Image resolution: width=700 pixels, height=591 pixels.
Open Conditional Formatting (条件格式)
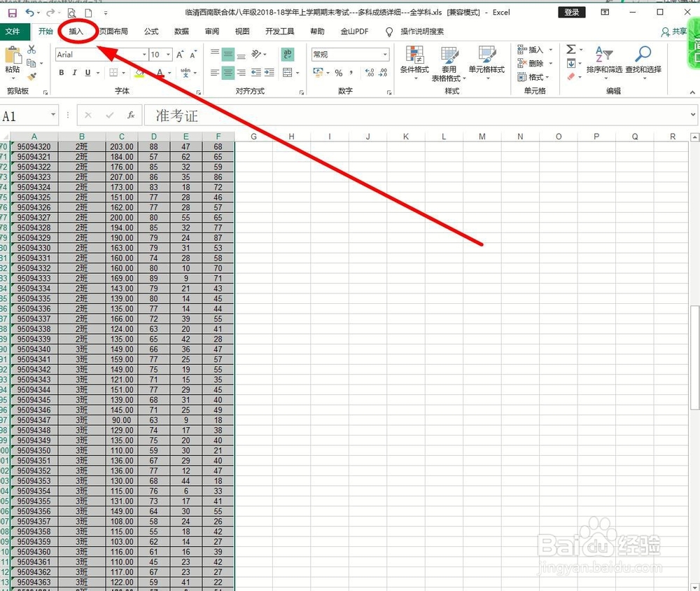click(x=414, y=62)
